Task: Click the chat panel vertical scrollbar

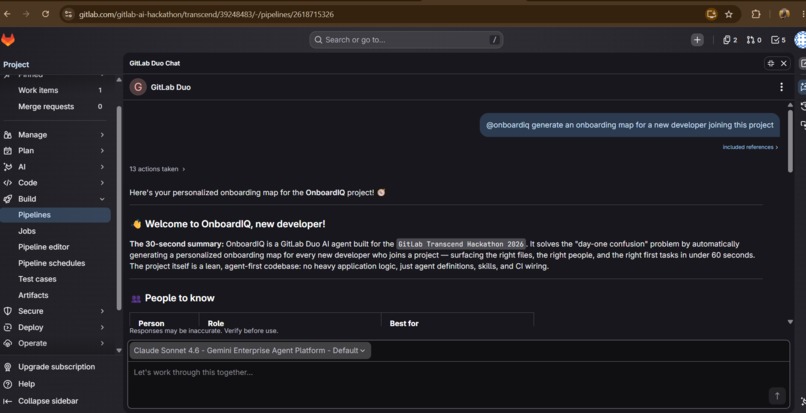Action: 791,139
